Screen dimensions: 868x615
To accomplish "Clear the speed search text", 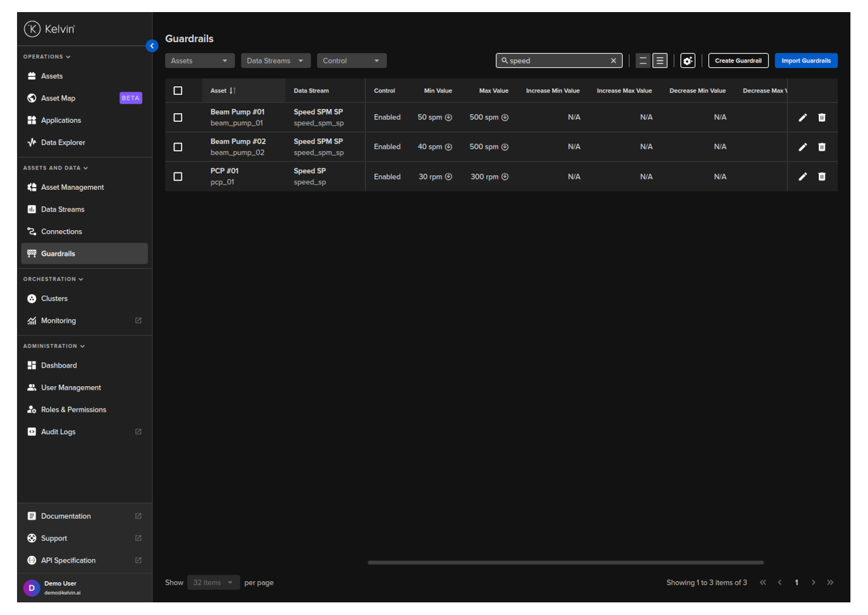I will tap(613, 61).
